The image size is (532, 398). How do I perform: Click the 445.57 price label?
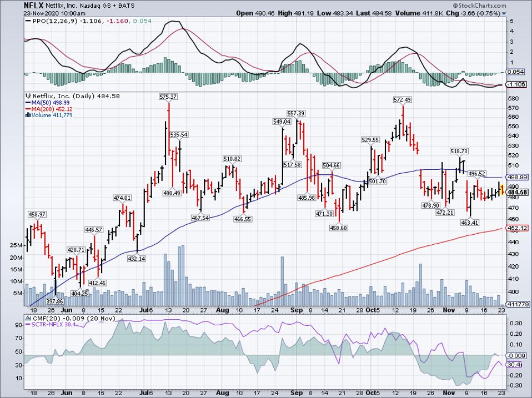94,230
